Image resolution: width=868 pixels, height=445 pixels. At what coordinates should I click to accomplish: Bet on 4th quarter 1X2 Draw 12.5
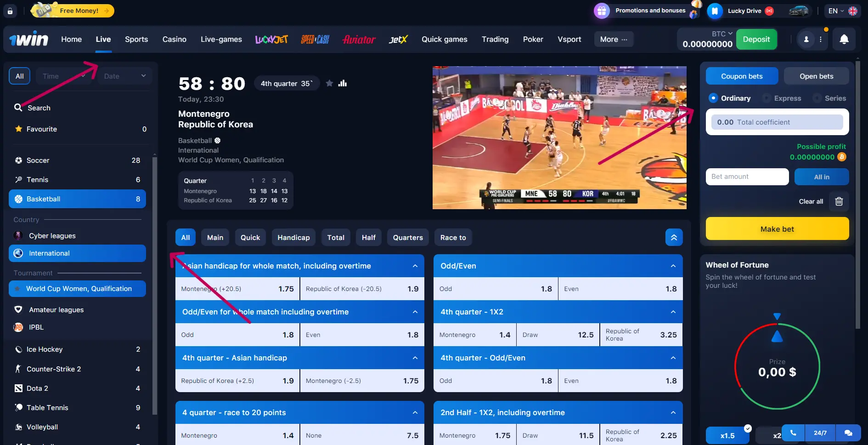pyautogui.click(x=558, y=335)
